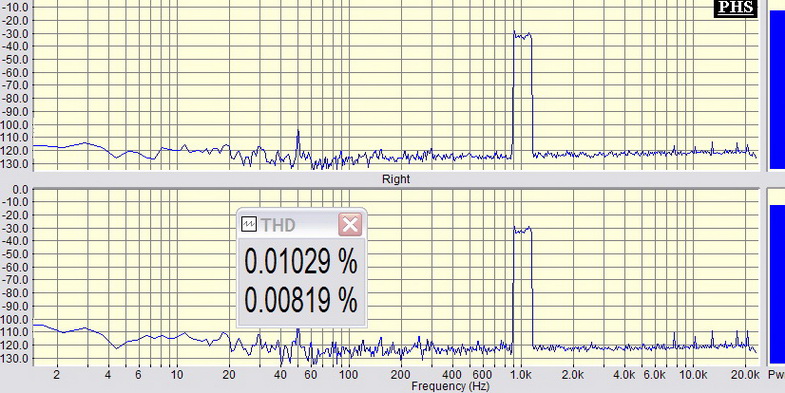Click the Frequency (Hz) axis label
The image size is (785, 393).
pyautogui.click(x=450, y=386)
